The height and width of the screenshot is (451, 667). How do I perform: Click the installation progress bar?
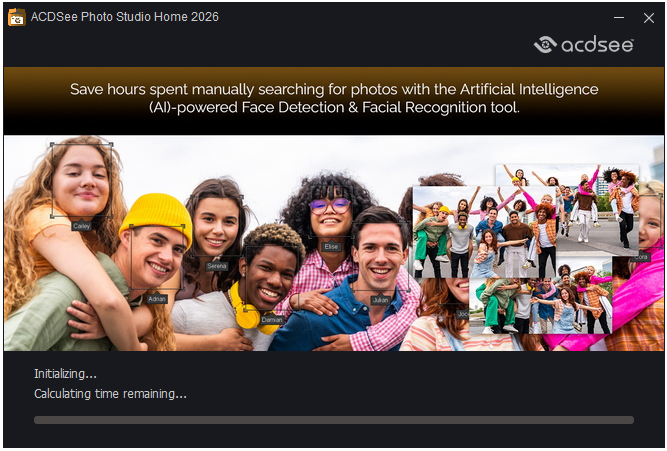[334, 420]
